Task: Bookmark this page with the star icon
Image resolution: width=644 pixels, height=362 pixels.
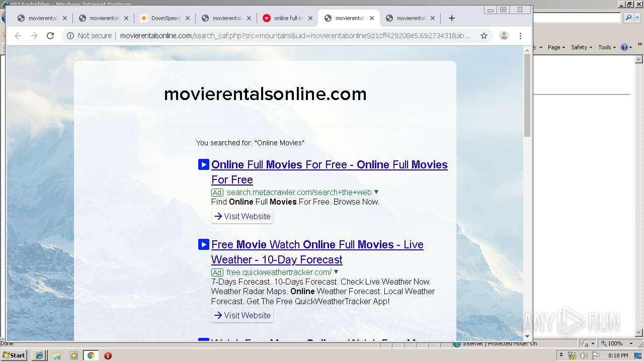Action: pos(484,36)
